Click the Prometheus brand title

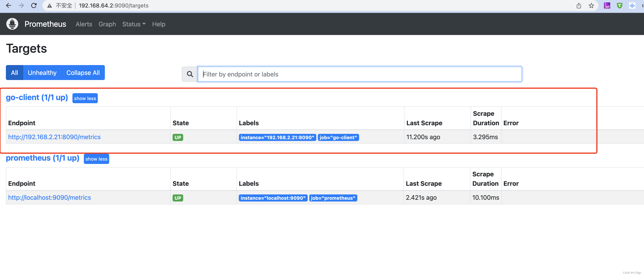point(45,24)
